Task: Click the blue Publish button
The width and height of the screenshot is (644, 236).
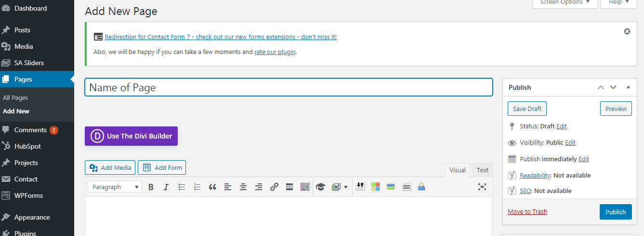Action: coord(616,212)
